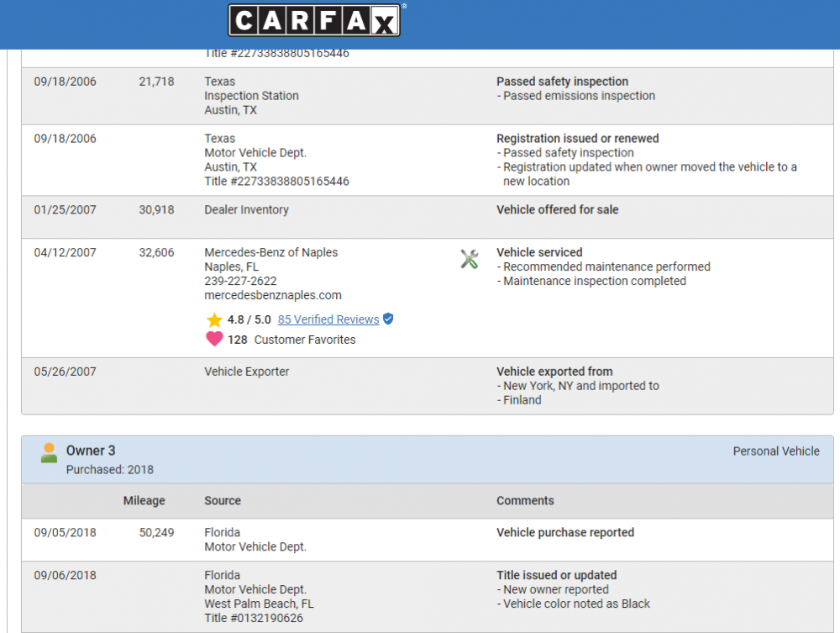The image size is (840, 633).
Task: Click the Personal Vehicle label
Action: tap(776, 451)
